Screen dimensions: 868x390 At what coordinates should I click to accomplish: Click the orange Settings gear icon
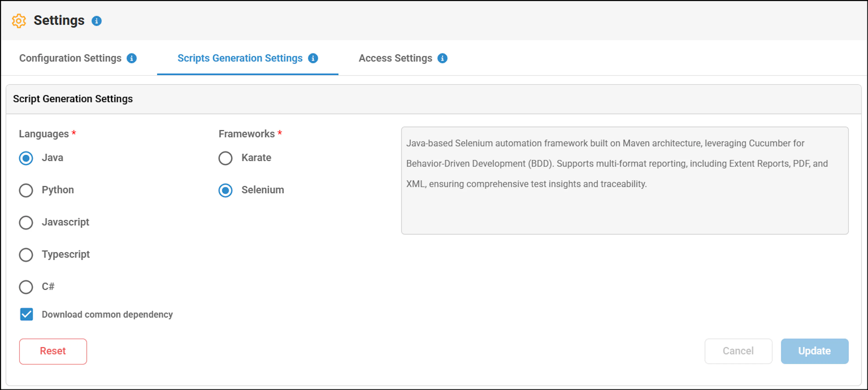coord(19,21)
